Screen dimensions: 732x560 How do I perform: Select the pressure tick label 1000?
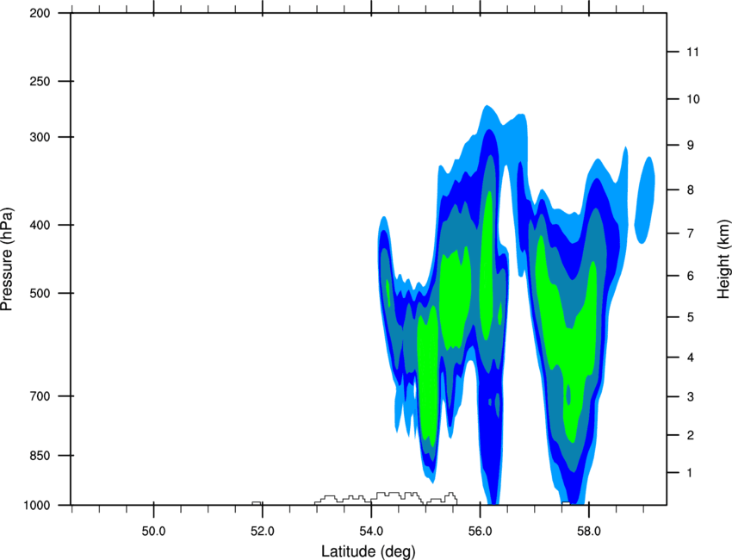(x=37, y=506)
